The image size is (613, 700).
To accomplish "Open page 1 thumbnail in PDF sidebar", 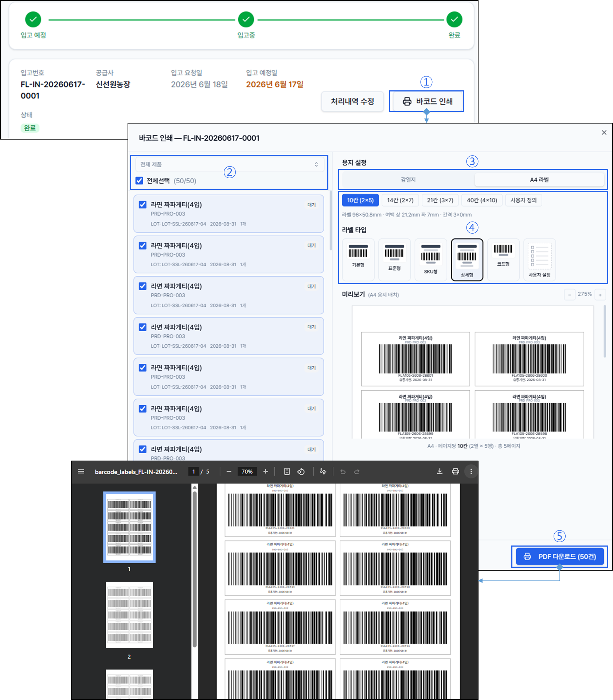I will 129,527.
